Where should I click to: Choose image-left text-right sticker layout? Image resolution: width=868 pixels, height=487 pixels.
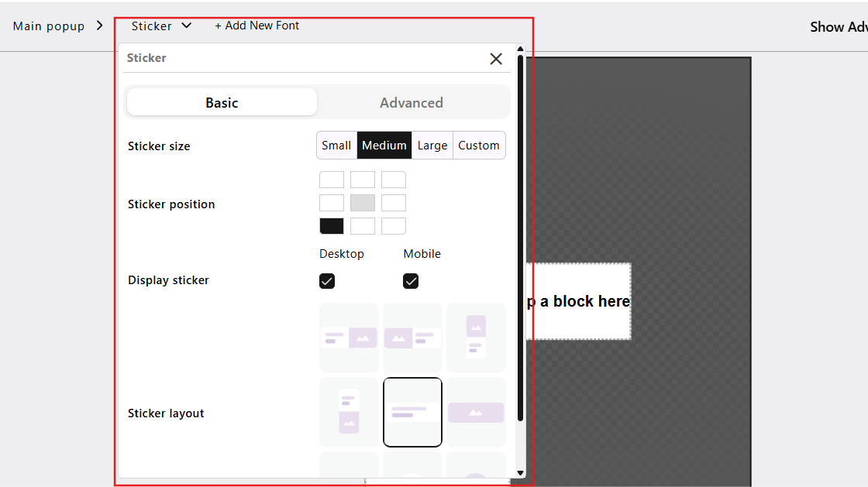(412, 338)
